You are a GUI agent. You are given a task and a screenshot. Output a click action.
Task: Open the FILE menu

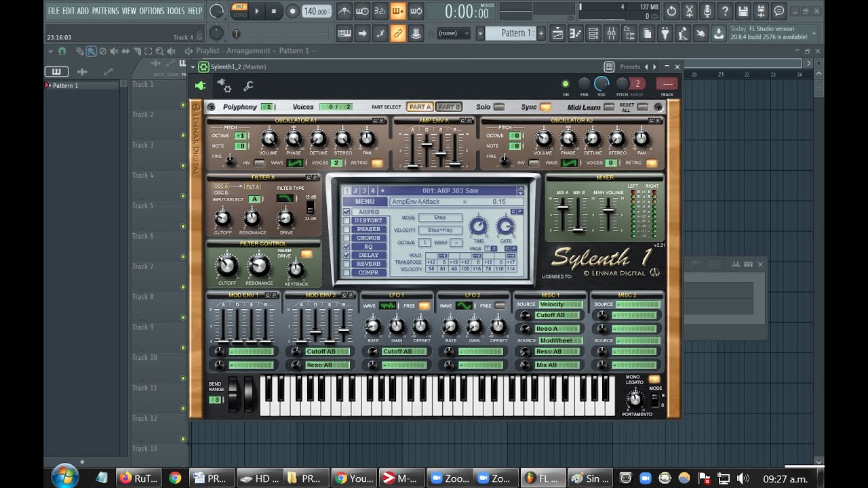click(54, 11)
